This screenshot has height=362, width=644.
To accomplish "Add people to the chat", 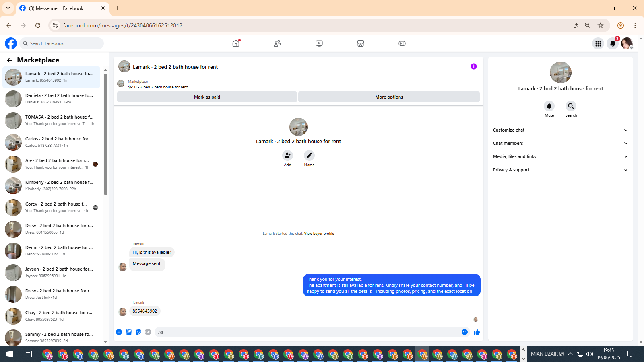I will click(x=287, y=155).
